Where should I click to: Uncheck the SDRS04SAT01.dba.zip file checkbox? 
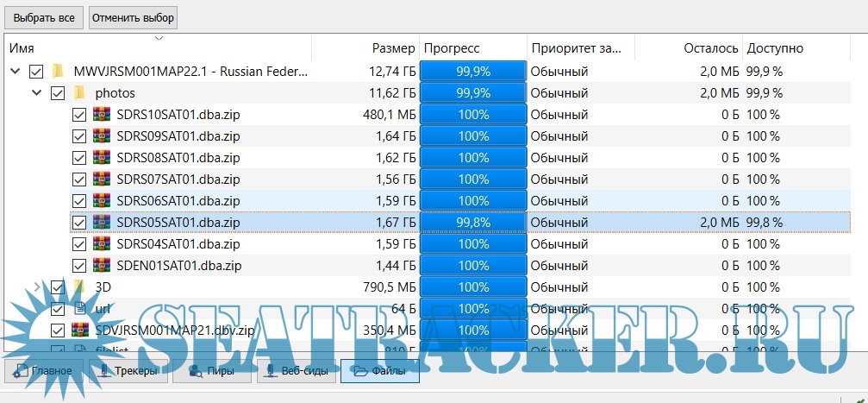pyautogui.click(x=79, y=243)
